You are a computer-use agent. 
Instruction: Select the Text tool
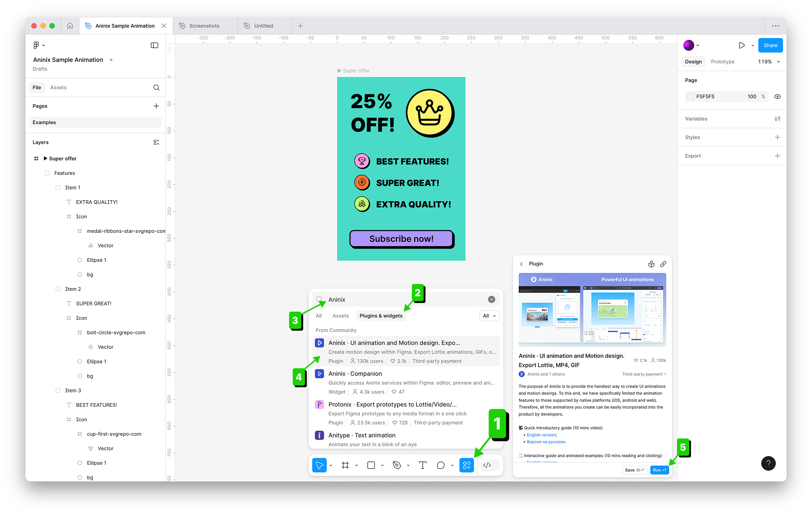tap(423, 465)
